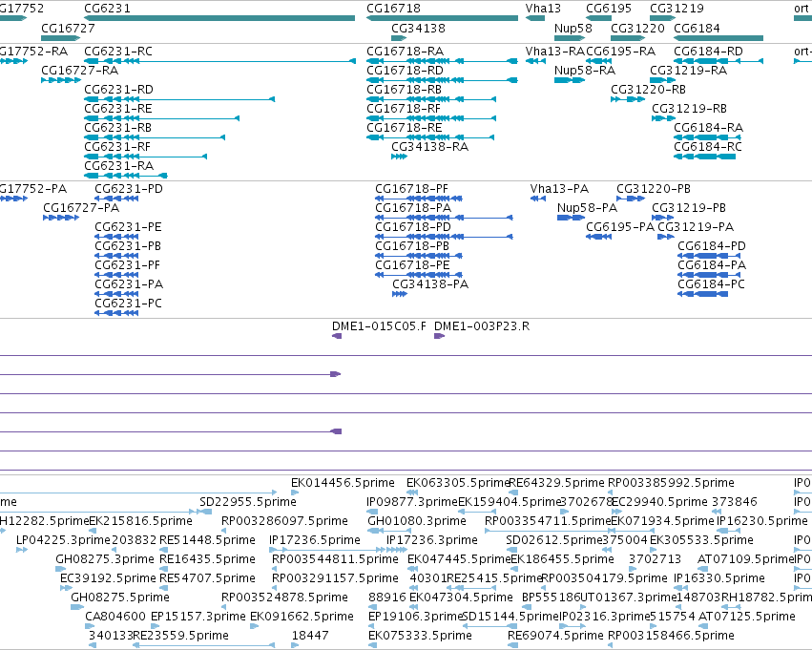The height and width of the screenshot is (650, 812).
Task: Click protein CG6195-PA
Action: coord(598,237)
